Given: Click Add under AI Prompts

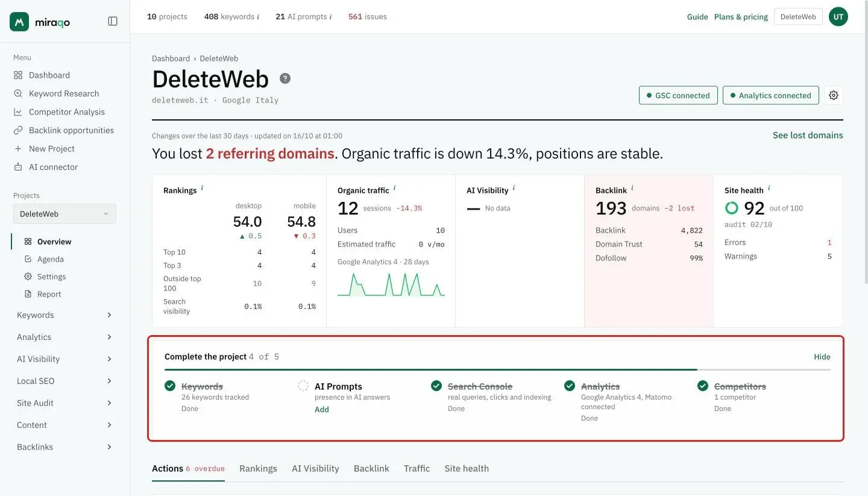Looking at the screenshot, I should tap(322, 410).
